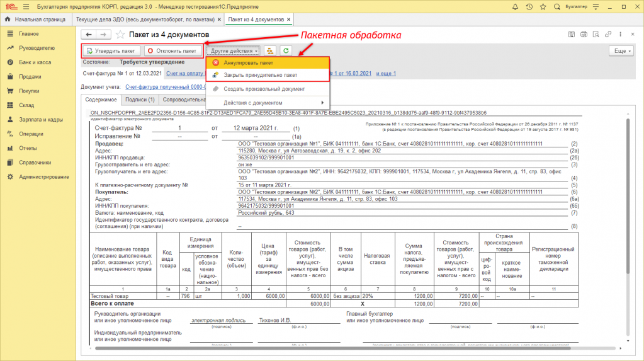644x361 pixels.
Task: Click the search magnifier icon in title bar
Action: point(557,6)
